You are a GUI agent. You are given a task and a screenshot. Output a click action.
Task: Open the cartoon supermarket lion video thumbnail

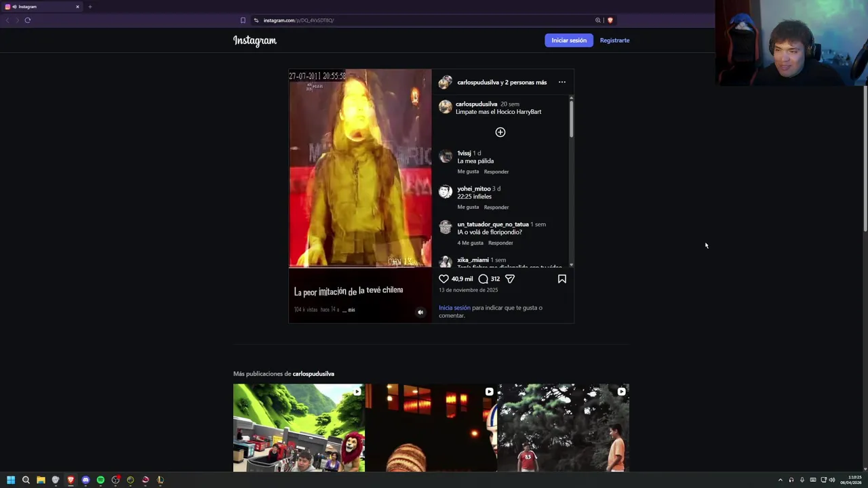[299, 428]
